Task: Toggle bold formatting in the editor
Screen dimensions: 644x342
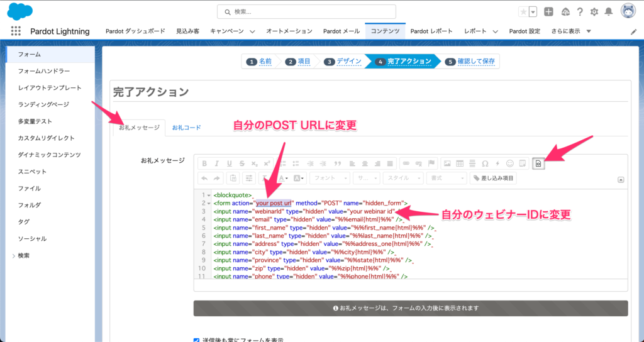Action: tap(204, 163)
